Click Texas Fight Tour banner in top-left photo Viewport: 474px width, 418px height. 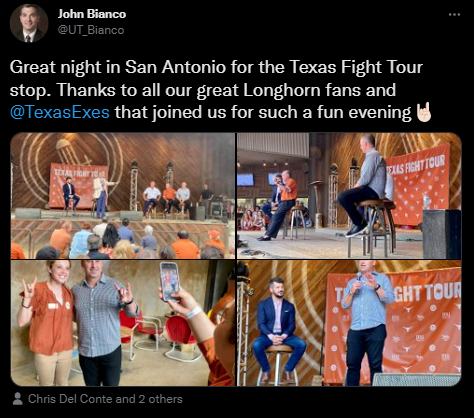(x=79, y=185)
